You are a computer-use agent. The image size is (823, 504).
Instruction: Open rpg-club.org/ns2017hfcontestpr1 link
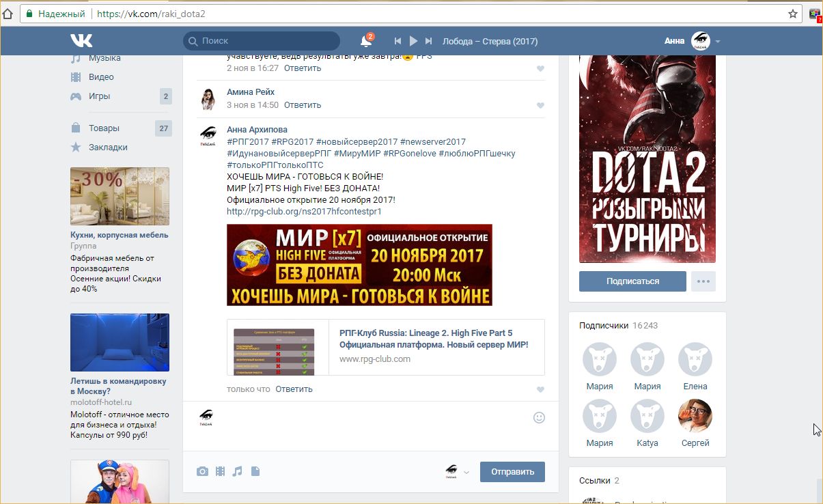click(304, 212)
